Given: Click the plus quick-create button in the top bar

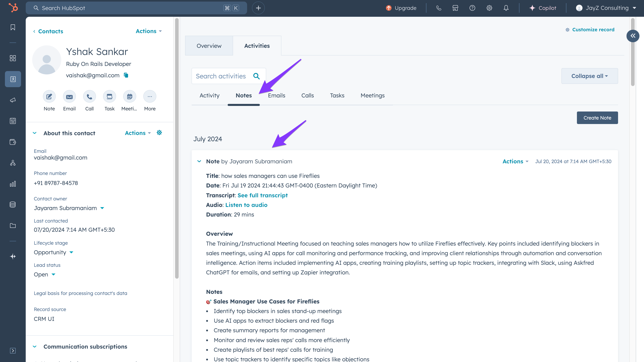Looking at the screenshot, I should [258, 8].
